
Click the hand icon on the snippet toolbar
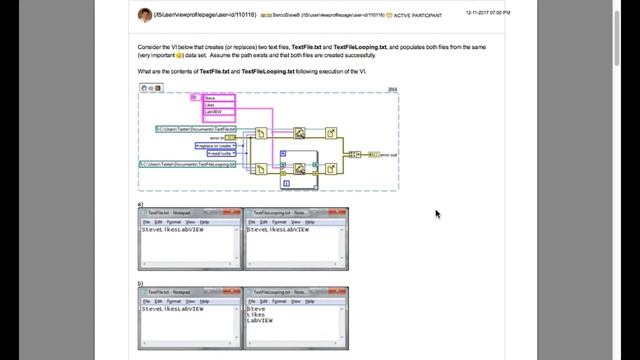click(x=144, y=88)
